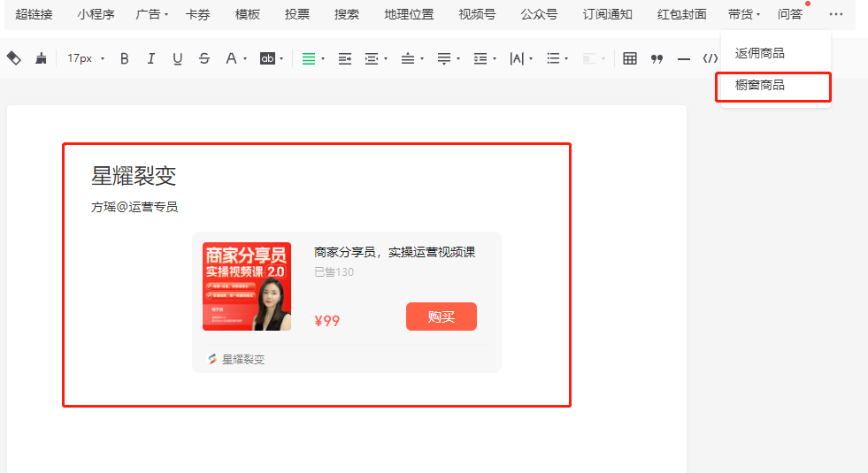This screenshot has height=473, width=868.
Task: Open the three-dot more options menu
Action: point(836,14)
